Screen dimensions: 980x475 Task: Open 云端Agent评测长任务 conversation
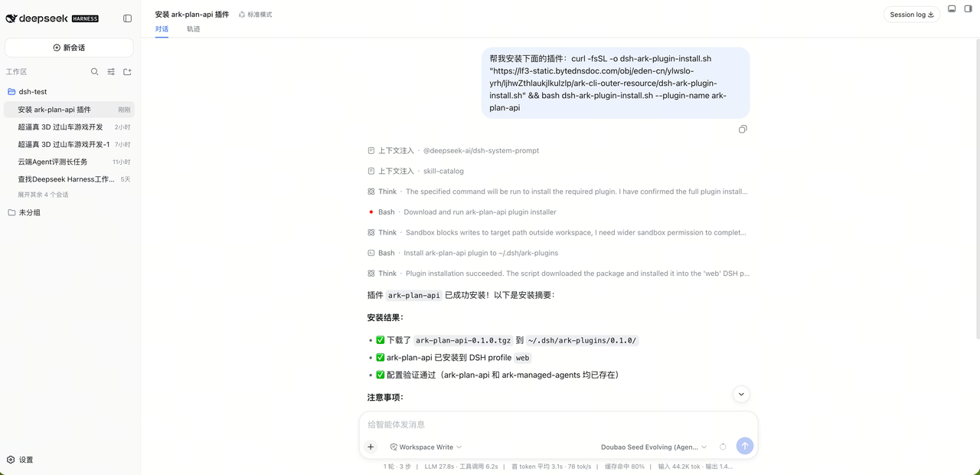click(69, 162)
